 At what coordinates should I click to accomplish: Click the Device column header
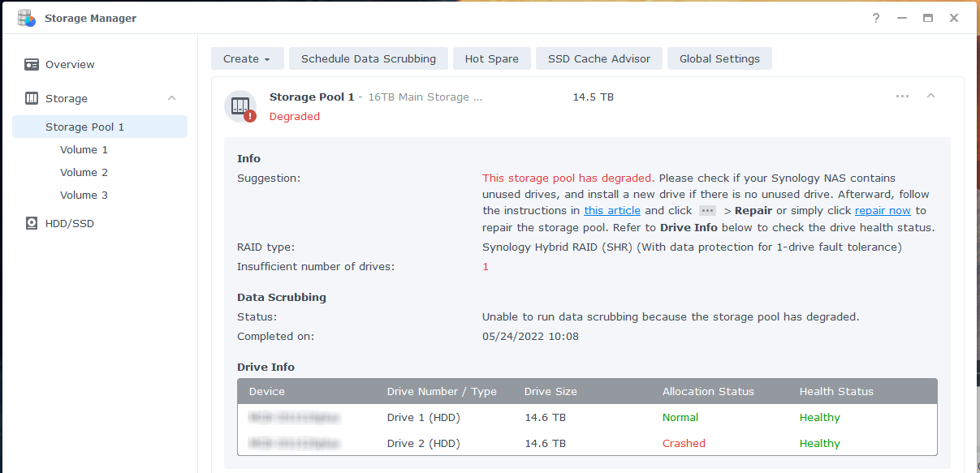point(267,391)
